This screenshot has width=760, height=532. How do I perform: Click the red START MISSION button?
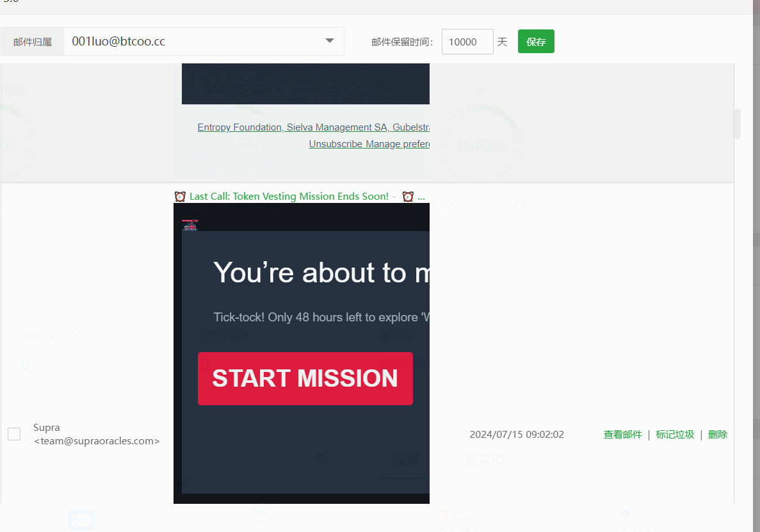click(x=305, y=378)
